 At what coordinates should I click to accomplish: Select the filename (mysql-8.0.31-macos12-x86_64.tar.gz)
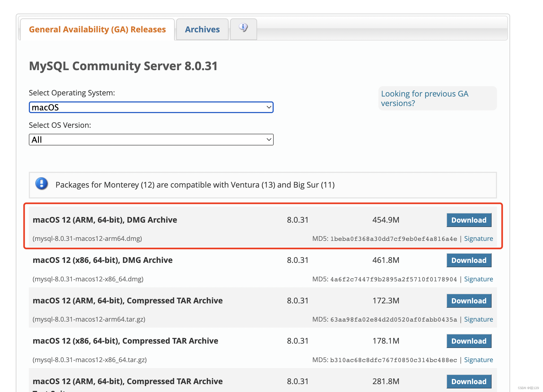[x=90, y=360]
